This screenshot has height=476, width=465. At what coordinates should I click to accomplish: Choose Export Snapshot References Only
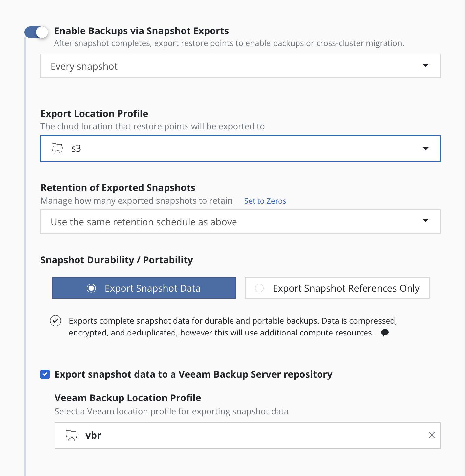pyautogui.click(x=337, y=288)
